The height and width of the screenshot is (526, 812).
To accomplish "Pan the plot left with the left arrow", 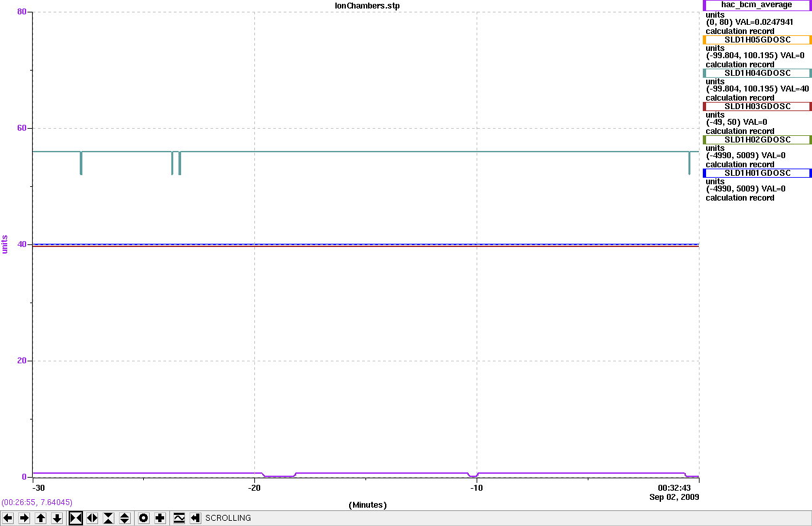I will click(x=8, y=518).
